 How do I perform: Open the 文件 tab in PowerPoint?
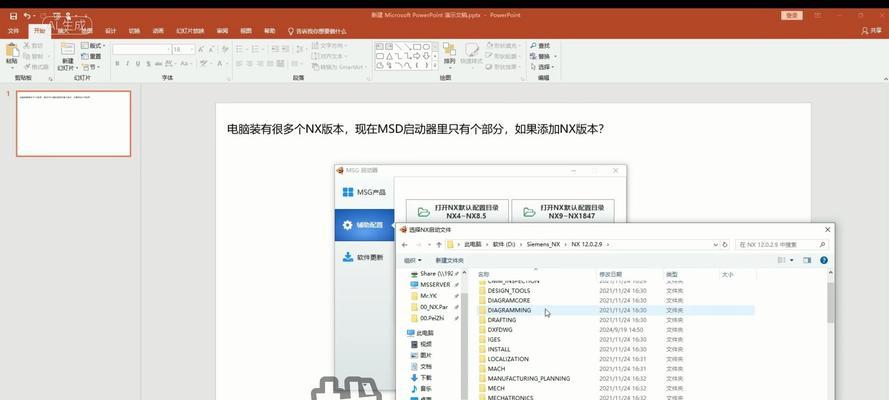pos(14,31)
